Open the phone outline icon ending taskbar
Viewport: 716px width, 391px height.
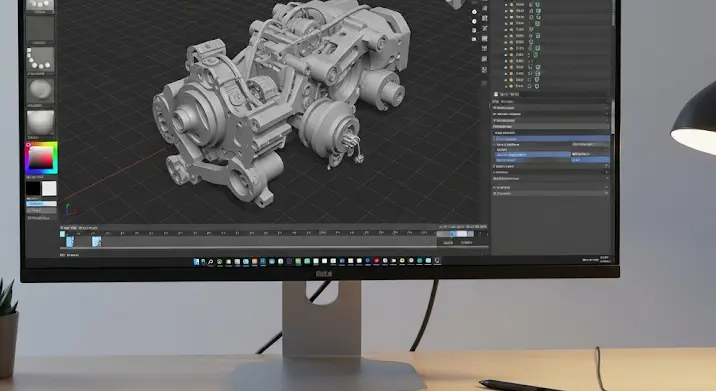(x=437, y=261)
